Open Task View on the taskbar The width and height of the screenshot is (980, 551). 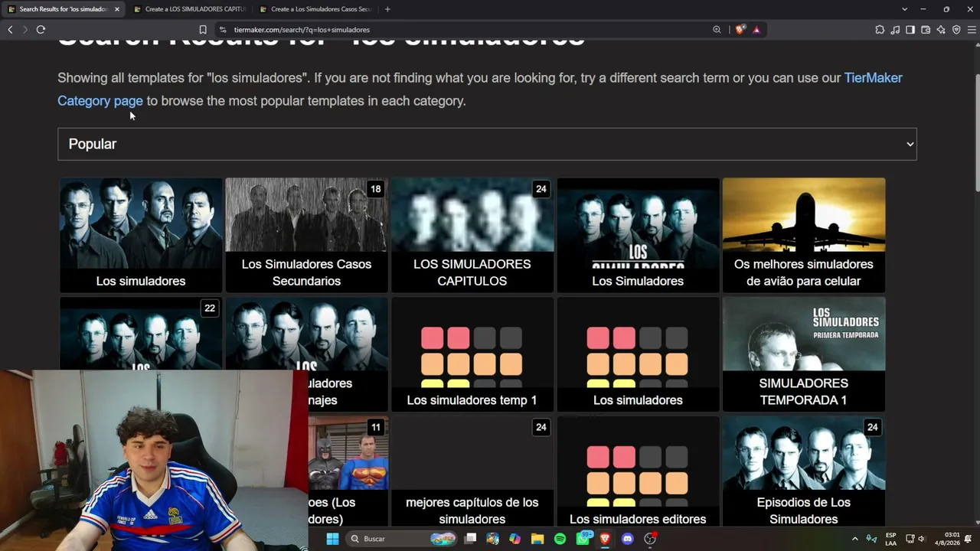(470, 539)
